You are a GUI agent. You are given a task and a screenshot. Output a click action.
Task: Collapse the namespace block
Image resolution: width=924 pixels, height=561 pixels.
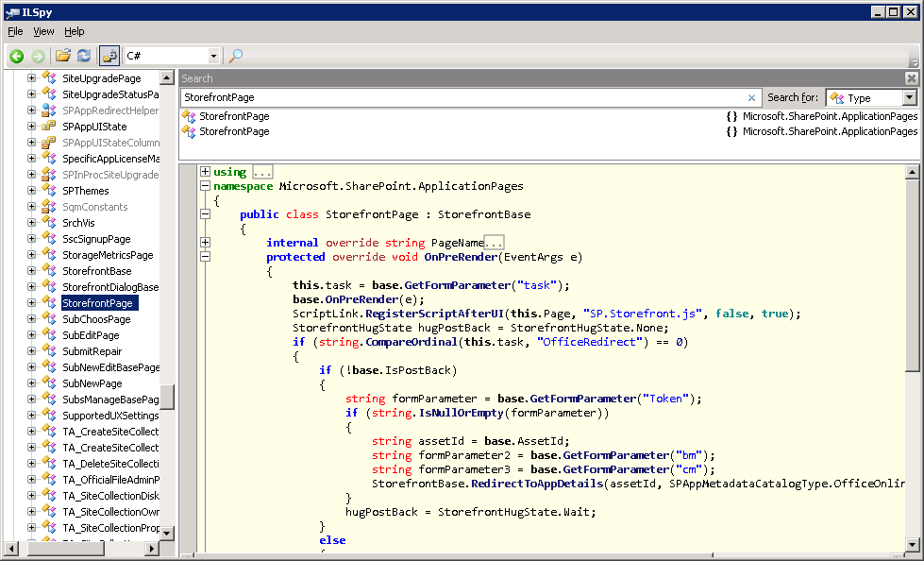(x=205, y=186)
